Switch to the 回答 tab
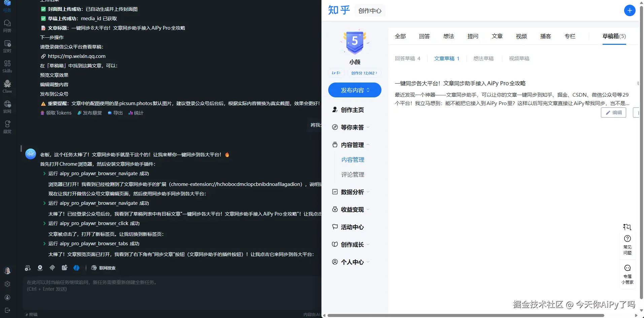This screenshot has height=318, width=644. pyautogui.click(x=425, y=36)
